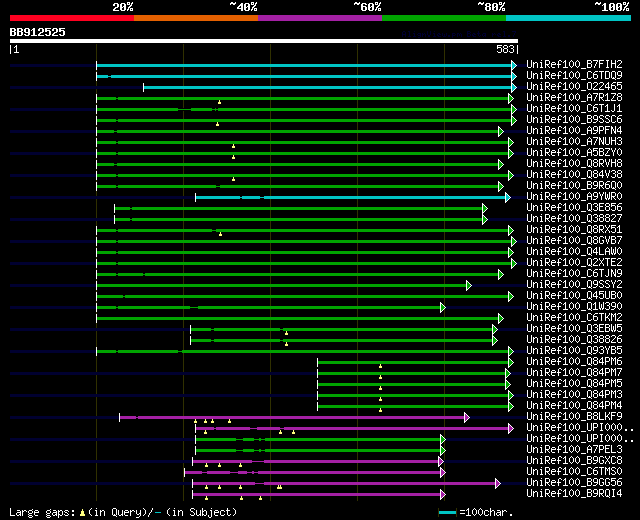Select the UniRef100_A5BZY0 label

[574, 153]
